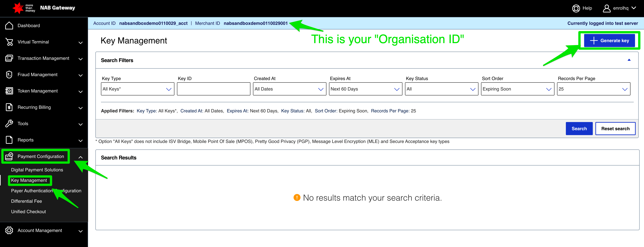Viewport: 644px width, 247px height.
Task: Click into the Key ID field
Action: (213, 89)
